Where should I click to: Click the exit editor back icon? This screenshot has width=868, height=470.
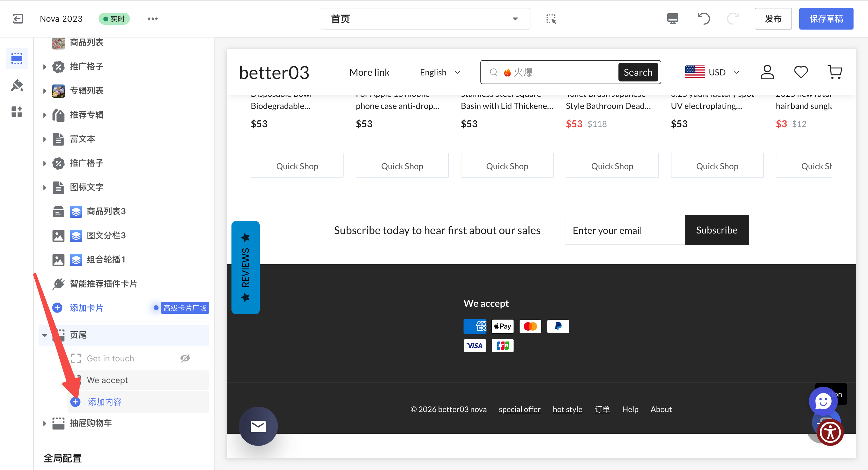click(18, 18)
